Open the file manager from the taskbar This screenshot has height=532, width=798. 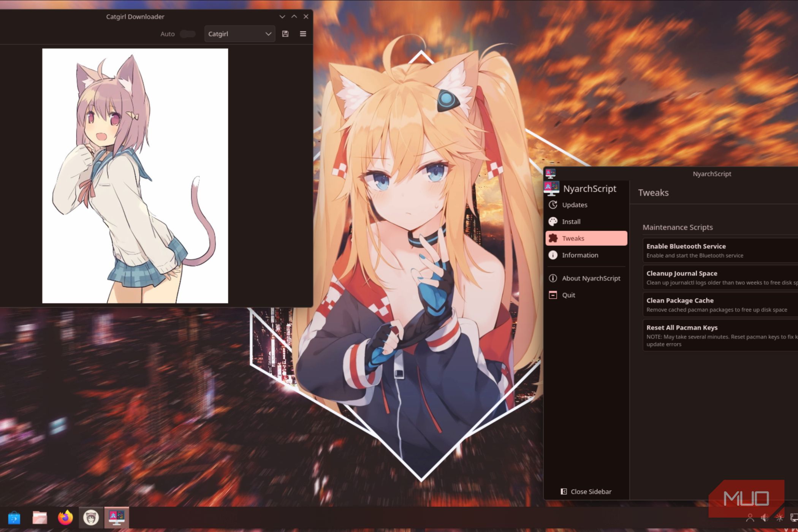coord(40,518)
